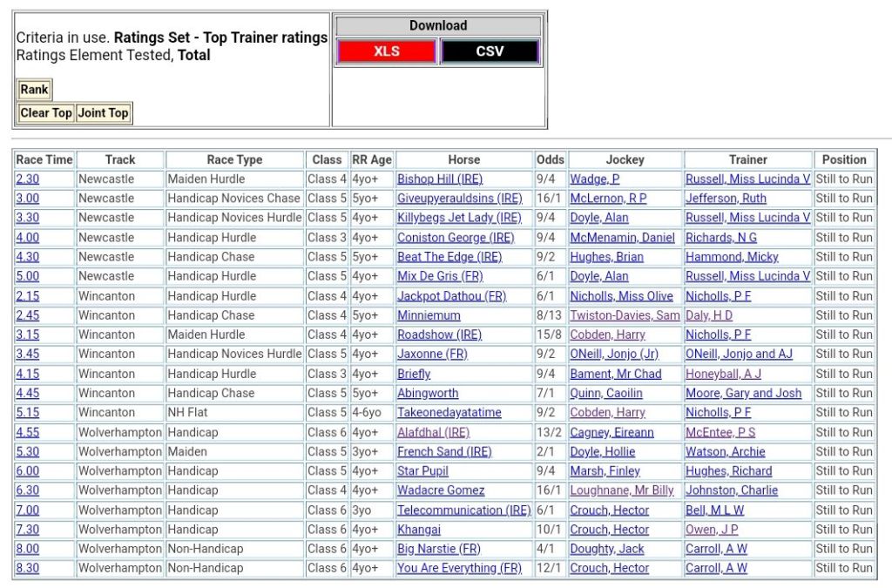Click the Odds column header
This screenshot has width=892, height=588.
click(550, 159)
